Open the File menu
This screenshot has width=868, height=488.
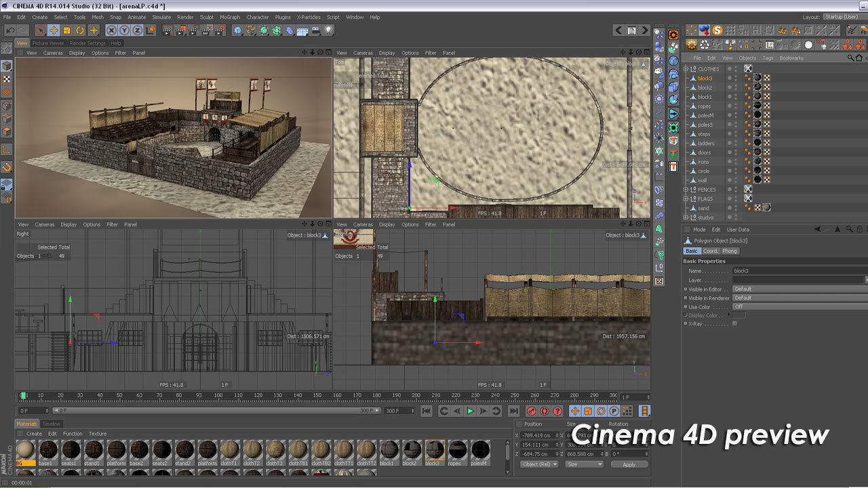[7, 17]
